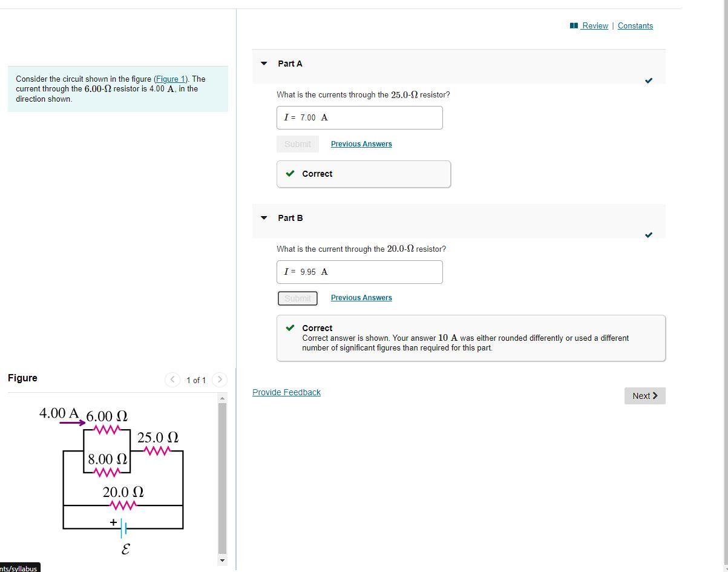Viewport: 728px width, 572px height.
Task: Click the next figure arrow
Action: point(219,380)
